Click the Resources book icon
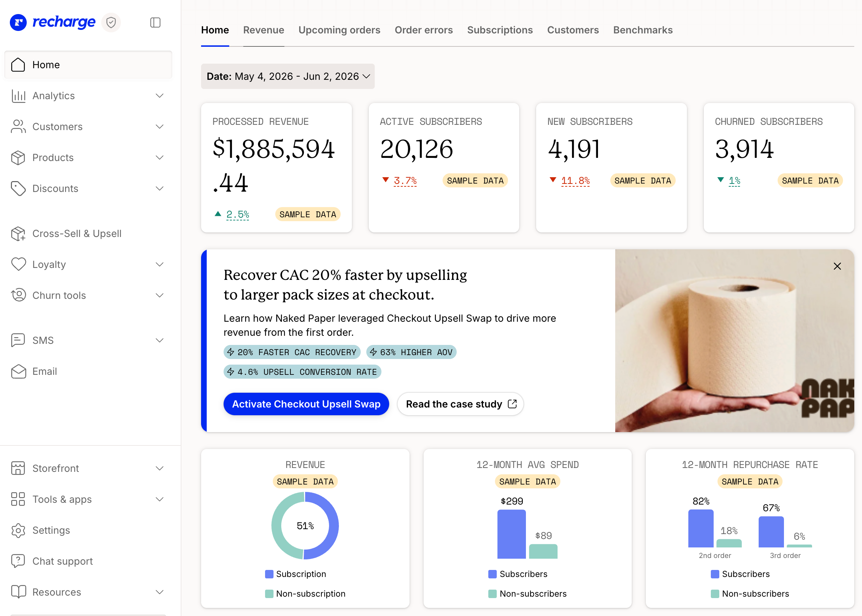 tap(18, 592)
